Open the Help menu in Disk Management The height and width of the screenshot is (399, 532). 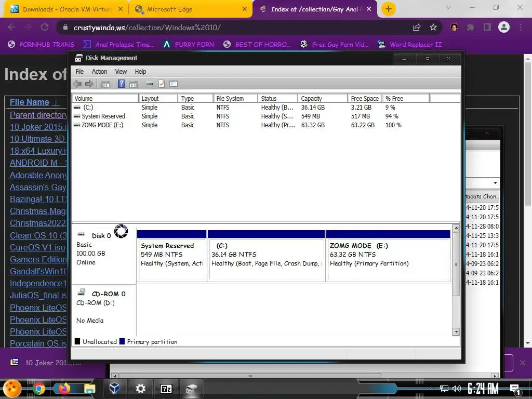click(x=140, y=72)
